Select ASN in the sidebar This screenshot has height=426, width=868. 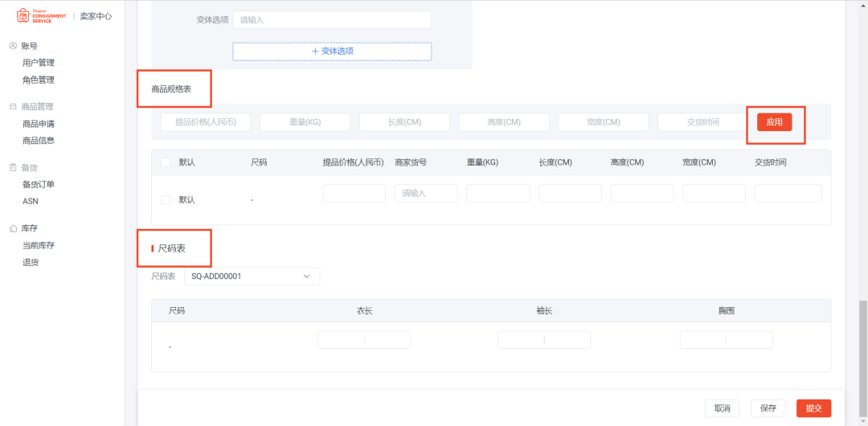click(x=31, y=201)
